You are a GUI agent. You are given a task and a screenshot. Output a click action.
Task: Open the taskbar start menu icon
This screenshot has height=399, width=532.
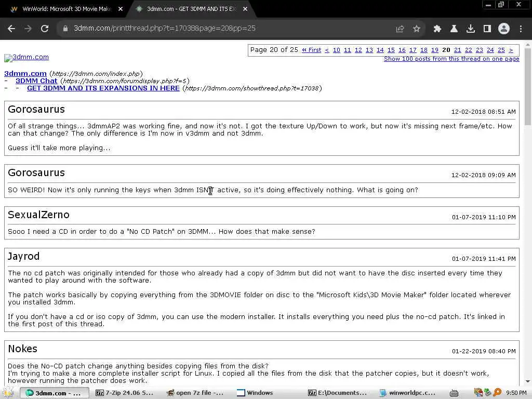click(8, 393)
